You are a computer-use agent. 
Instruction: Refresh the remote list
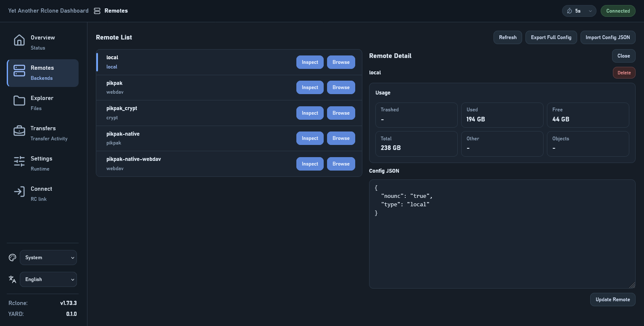[x=507, y=37]
